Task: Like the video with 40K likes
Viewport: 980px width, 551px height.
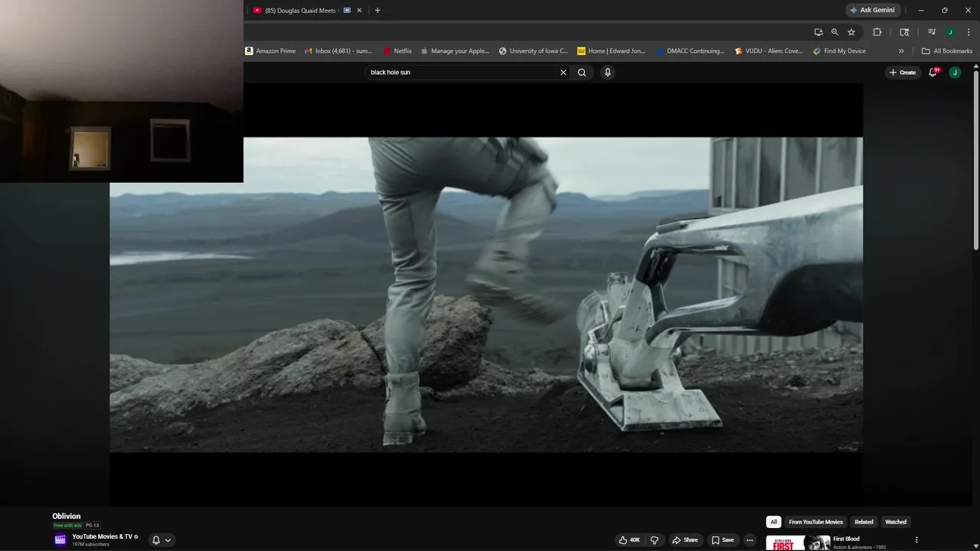Action: tap(629, 540)
